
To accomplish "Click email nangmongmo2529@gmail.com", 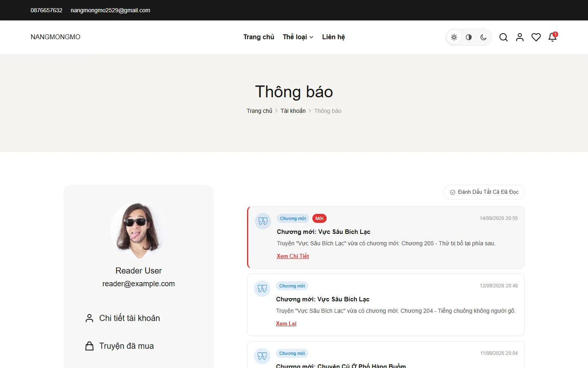I will click(x=110, y=10).
